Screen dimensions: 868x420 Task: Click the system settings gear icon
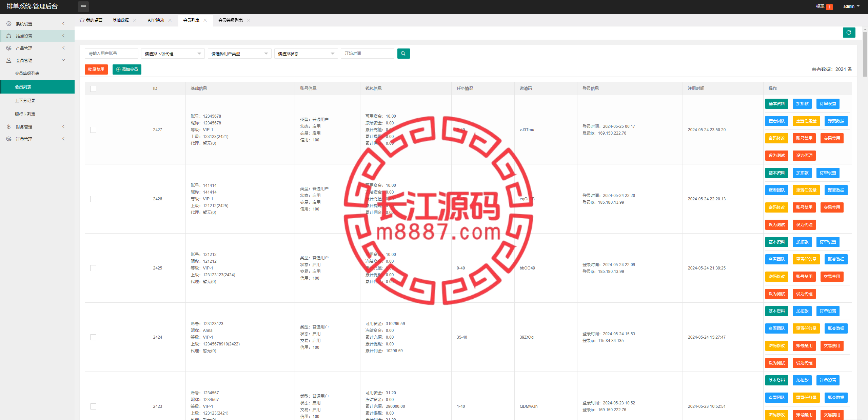pyautogui.click(x=9, y=24)
